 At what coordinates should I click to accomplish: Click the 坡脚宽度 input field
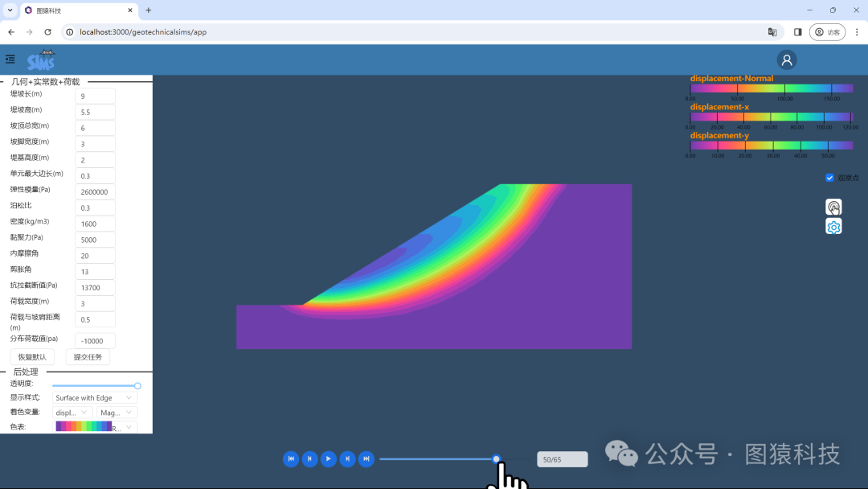tap(95, 144)
